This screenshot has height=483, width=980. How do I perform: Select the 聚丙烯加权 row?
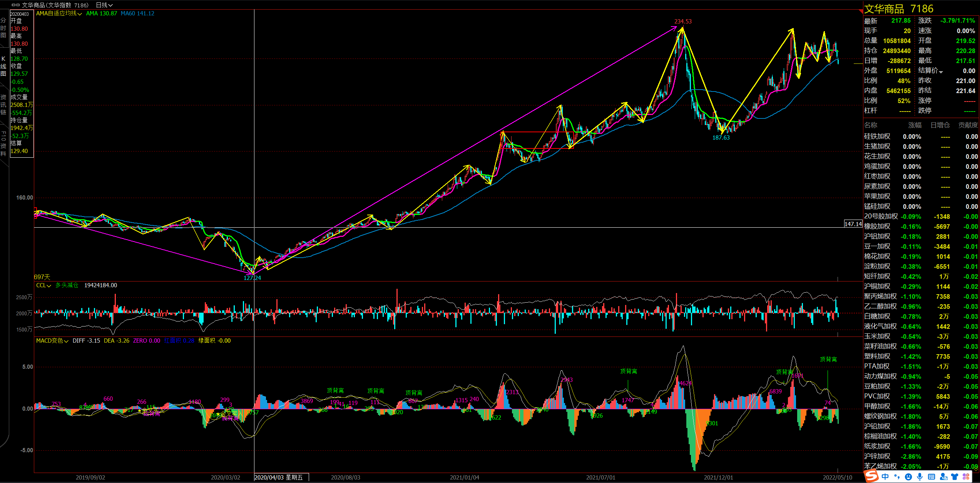coord(921,296)
